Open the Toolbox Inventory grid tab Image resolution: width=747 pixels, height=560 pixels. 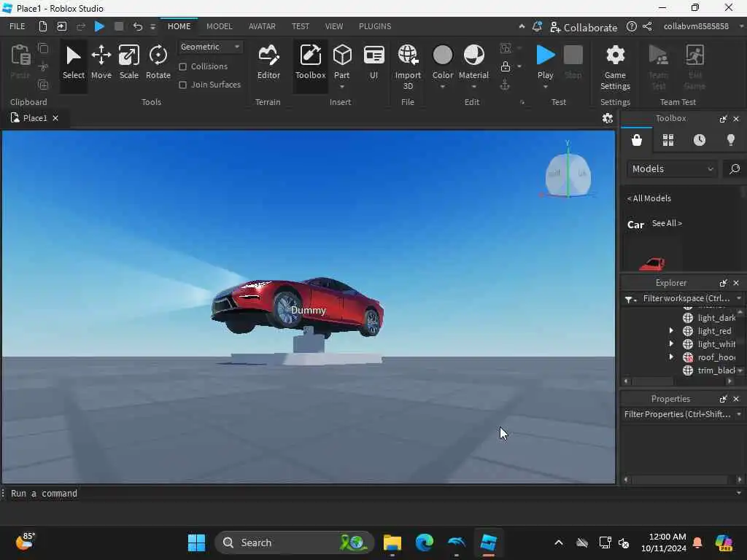coord(668,140)
